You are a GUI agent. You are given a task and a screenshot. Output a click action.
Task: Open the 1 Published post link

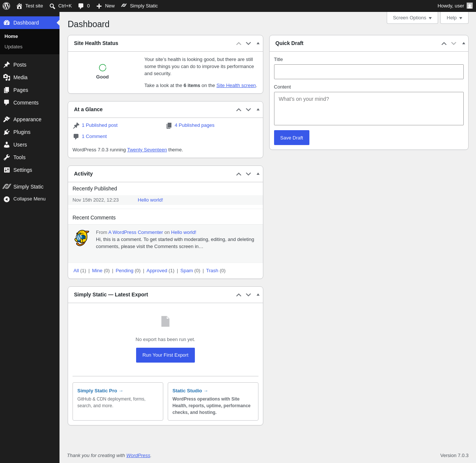click(100, 125)
